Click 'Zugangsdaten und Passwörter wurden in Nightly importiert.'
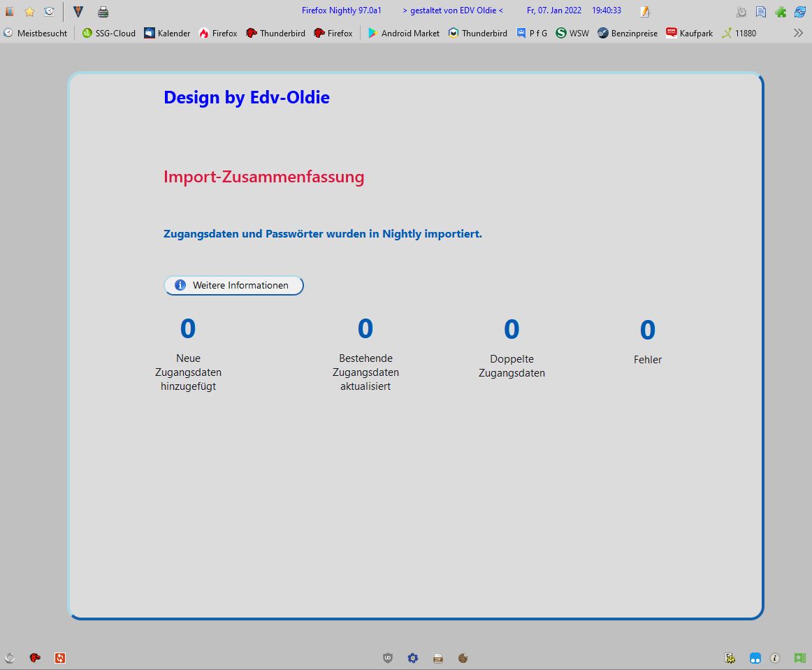812x670 pixels. tap(323, 234)
